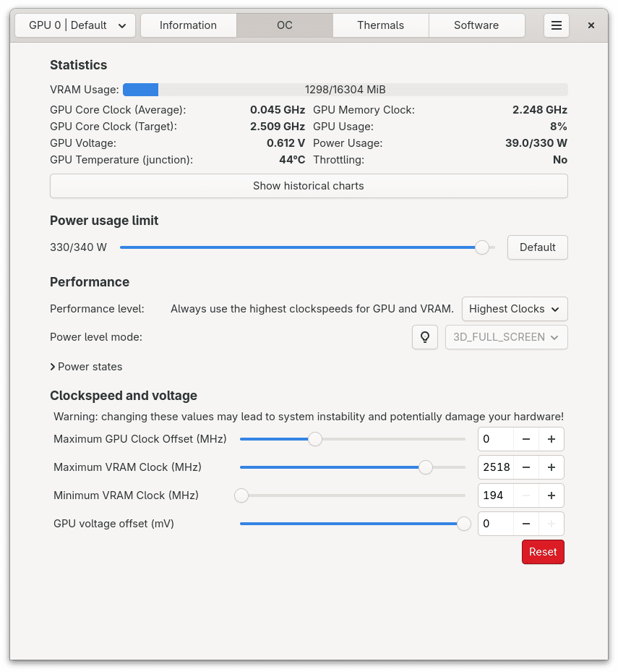Click the GPU voltage offset slider handle

click(x=464, y=524)
